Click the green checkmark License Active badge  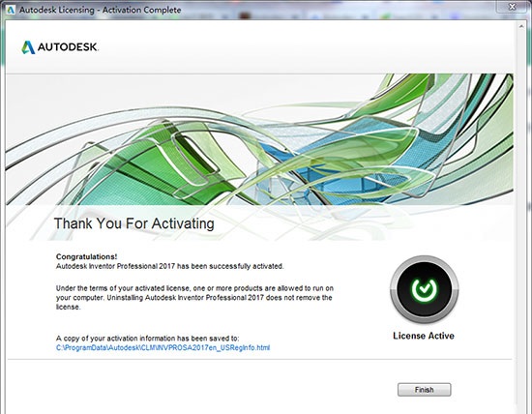(x=424, y=289)
